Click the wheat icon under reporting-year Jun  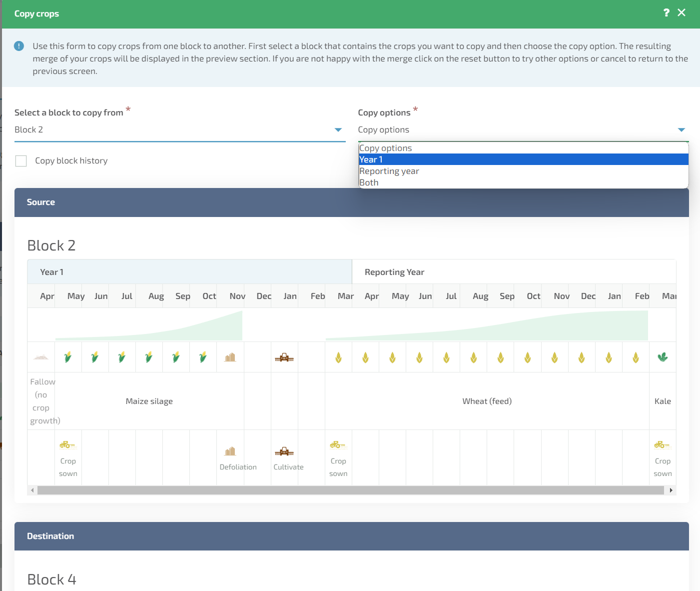[x=420, y=357]
